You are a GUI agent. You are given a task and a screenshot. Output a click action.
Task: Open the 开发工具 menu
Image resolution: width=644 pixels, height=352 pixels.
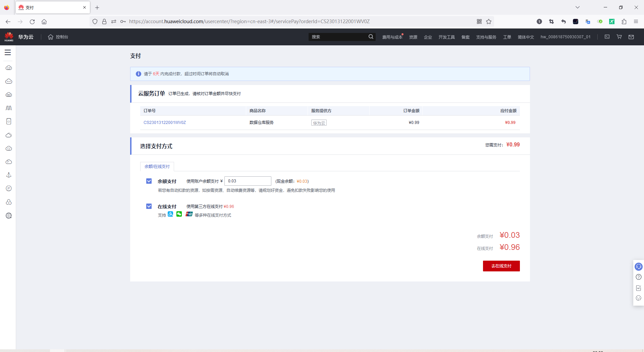(x=447, y=37)
